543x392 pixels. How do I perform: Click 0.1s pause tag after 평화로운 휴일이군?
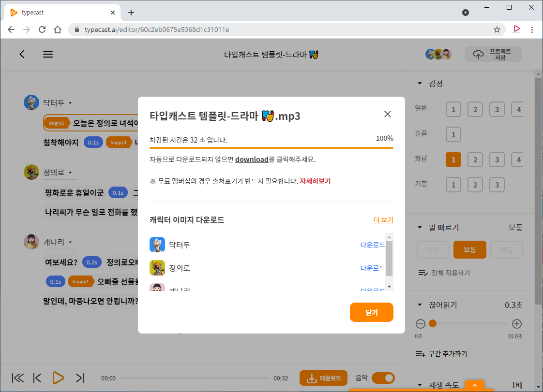(118, 193)
